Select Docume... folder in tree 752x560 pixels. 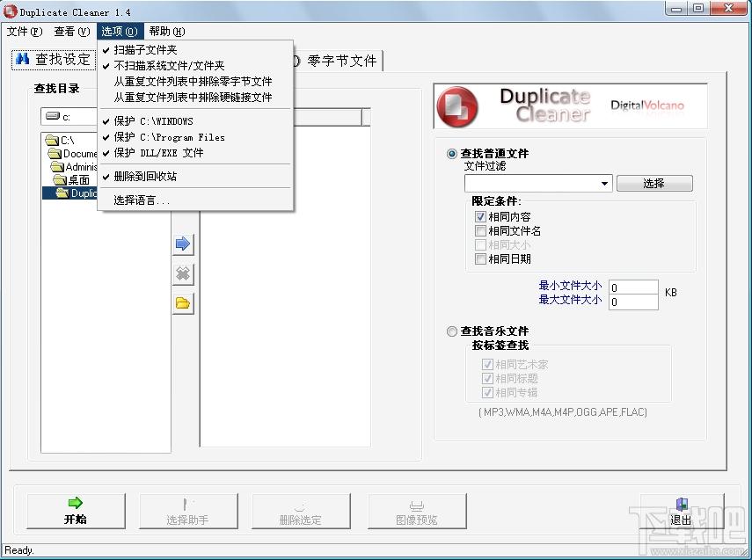(73, 154)
